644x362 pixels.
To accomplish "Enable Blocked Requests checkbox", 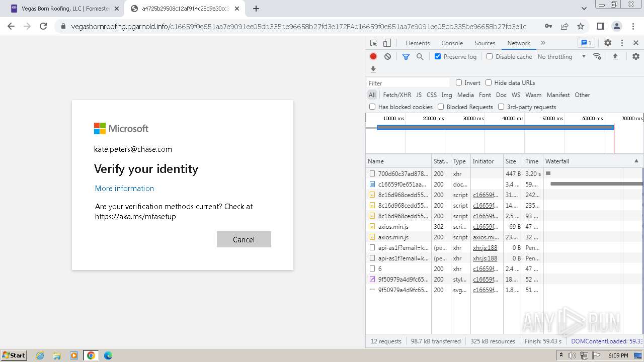I will [x=441, y=107].
